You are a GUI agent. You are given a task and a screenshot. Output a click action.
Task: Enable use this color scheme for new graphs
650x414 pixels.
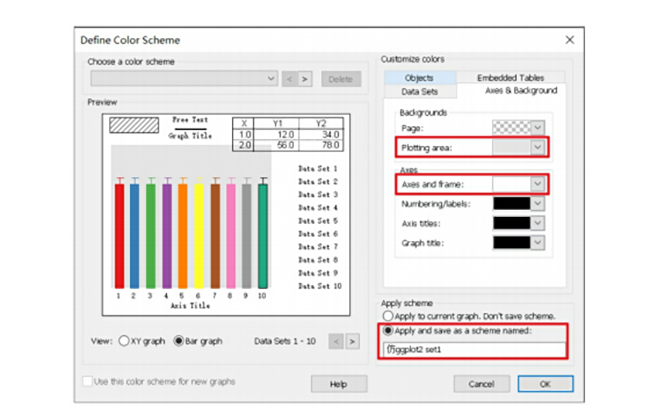point(90,383)
